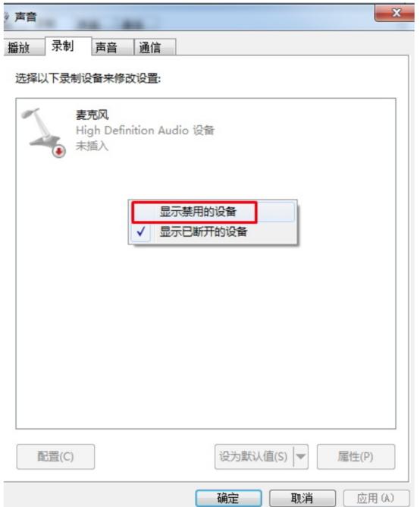The image size is (420, 507).
Task: Open the 设为默认值 dropdown arrow
Action: (301, 457)
